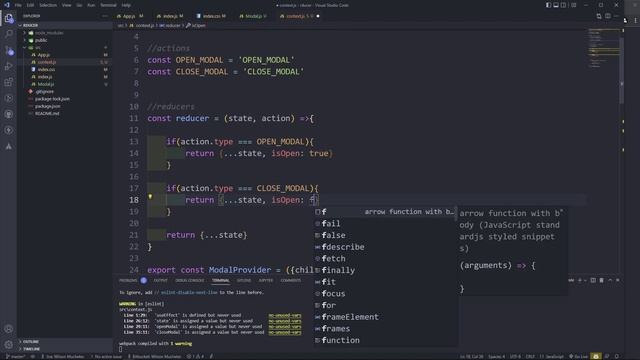Image resolution: width=640 pixels, height=360 pixels.
Task: Open the Help menu
Action: (x=126, y=5)
